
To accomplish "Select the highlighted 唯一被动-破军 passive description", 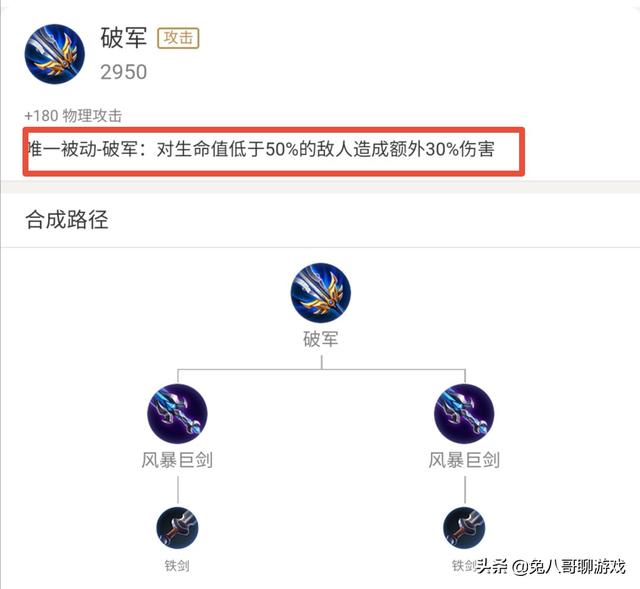I will pos(273,151).
